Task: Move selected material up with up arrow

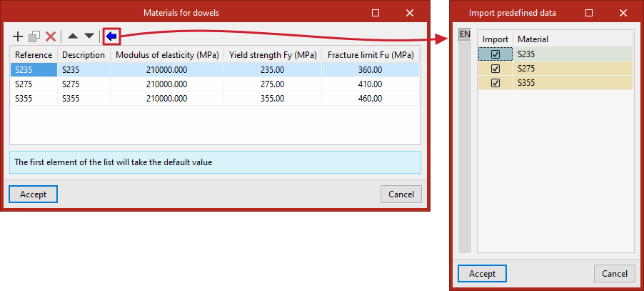Action: pyautogui.click(x=73, y=36)
